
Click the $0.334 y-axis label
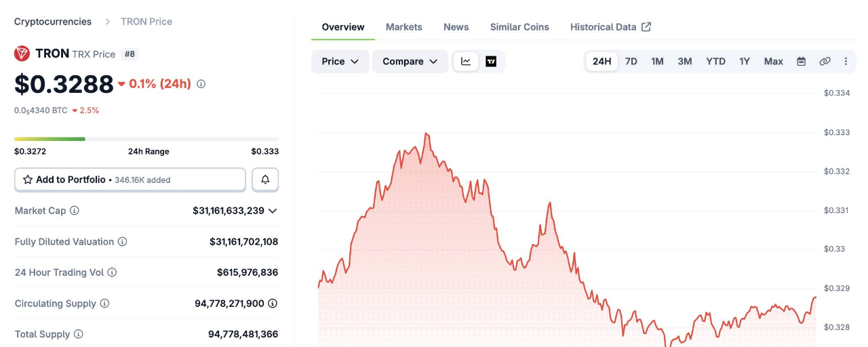pyautogui.click(x=837, y=93)
